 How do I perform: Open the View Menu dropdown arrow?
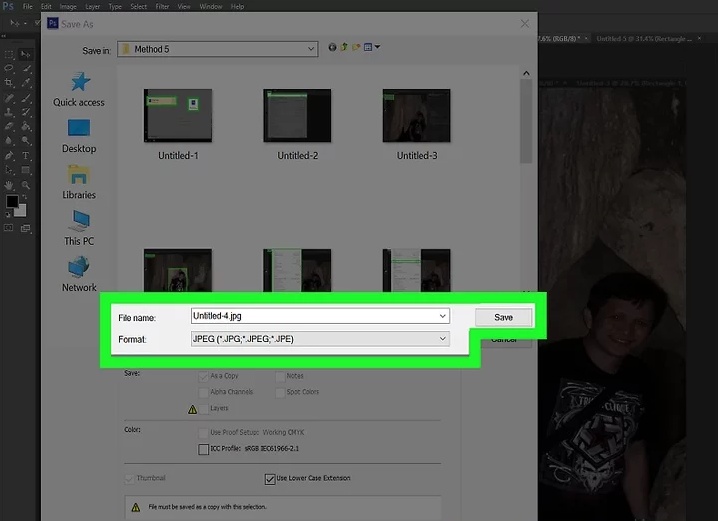click(x=377, y=47)
